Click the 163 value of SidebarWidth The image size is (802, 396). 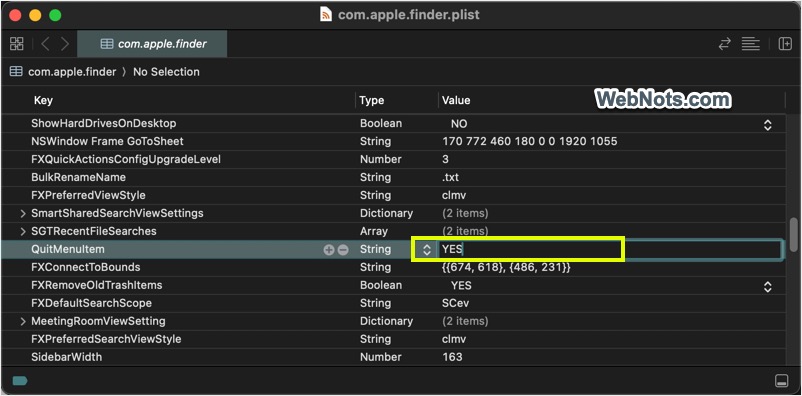coord(452,357)
